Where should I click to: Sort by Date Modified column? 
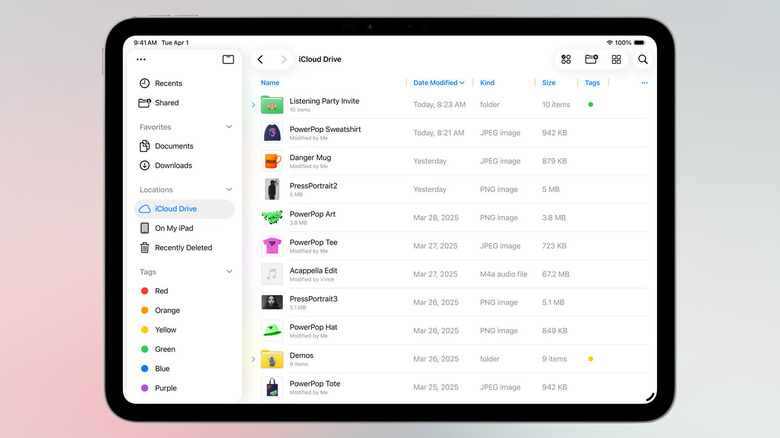[x=439, y=83]
